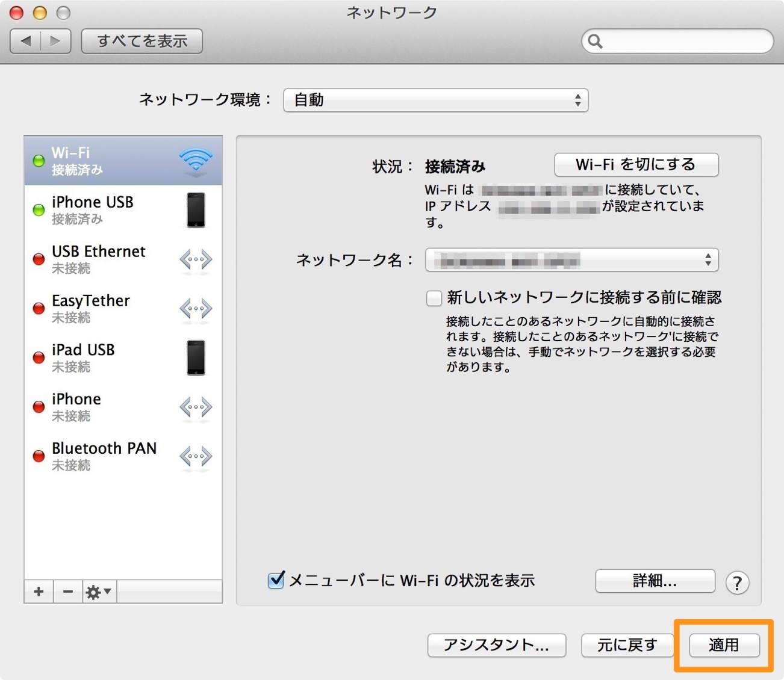Click the すべてを表示 button
Image resolution: width=784 pixels, height=680 pixels.
point(142,41)
